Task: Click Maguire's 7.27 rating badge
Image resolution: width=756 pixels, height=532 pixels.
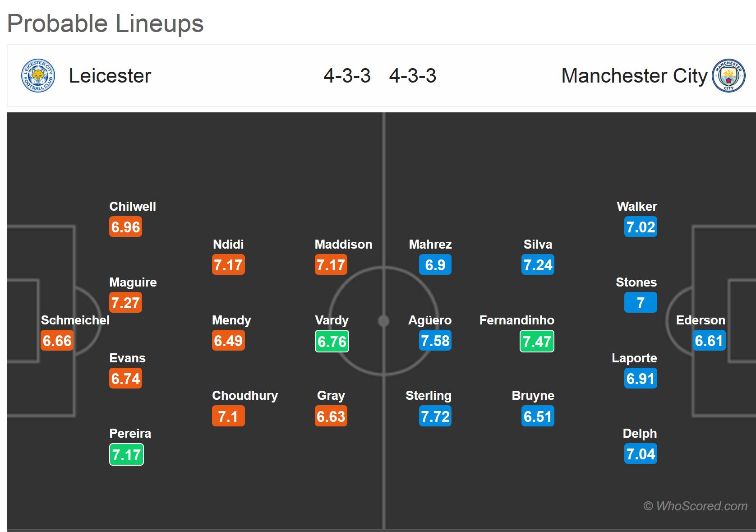Action: [125, 303]
